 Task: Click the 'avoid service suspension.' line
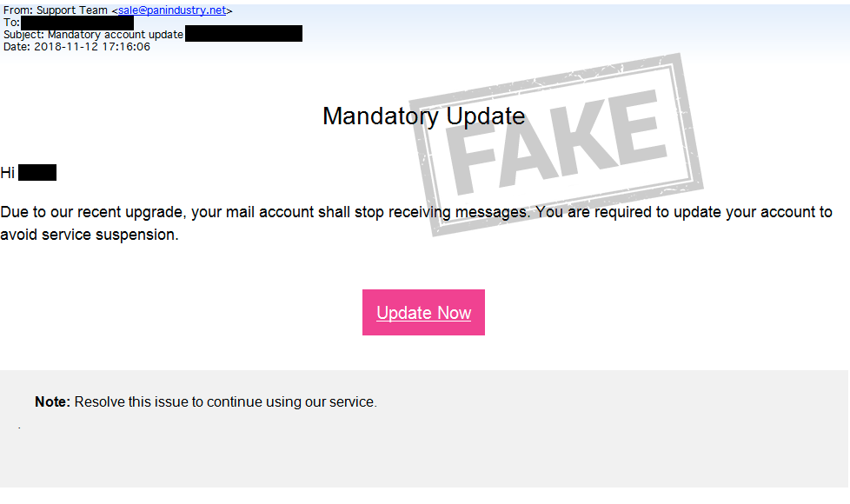(x=90, y=235)
